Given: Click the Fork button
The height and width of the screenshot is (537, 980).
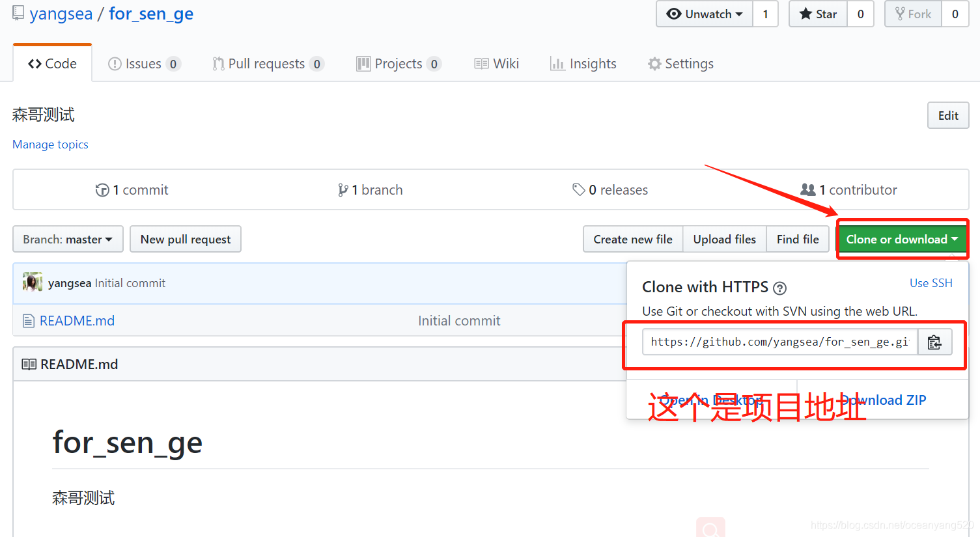Looking at the screenshot, I should (x=913, y=14).
